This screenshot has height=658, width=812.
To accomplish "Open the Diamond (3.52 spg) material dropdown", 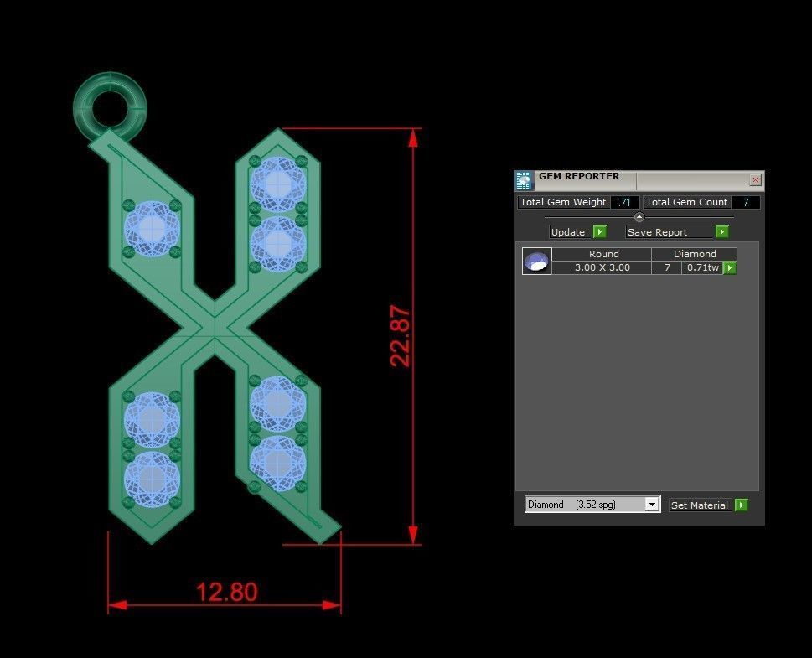I will point(652,504).
